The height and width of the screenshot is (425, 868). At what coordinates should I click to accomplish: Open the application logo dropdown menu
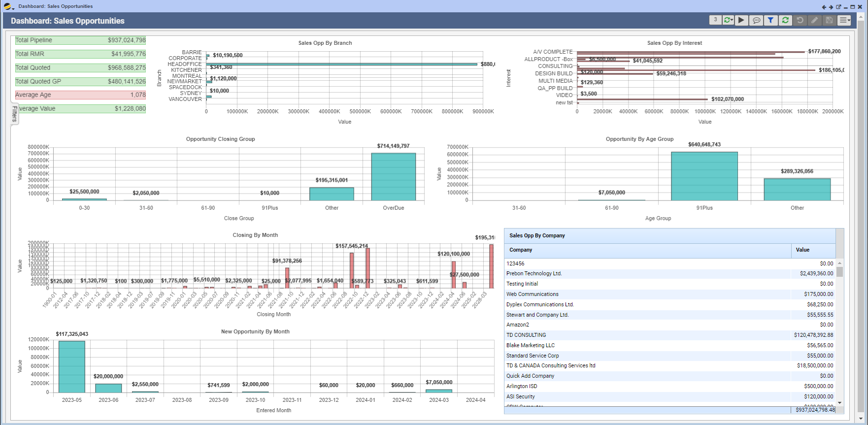(x=9, y=6)
